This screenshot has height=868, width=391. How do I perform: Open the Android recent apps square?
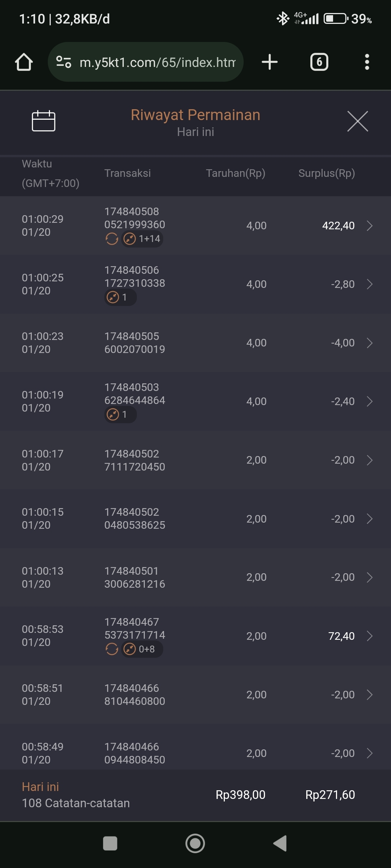110,843
